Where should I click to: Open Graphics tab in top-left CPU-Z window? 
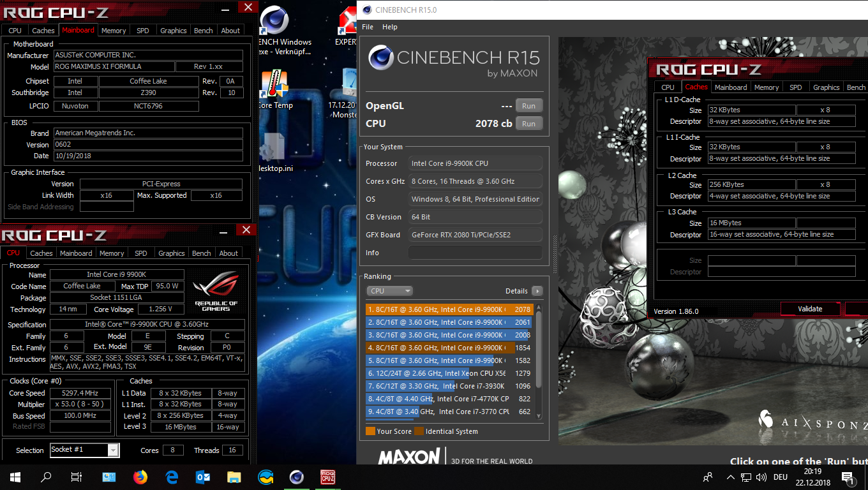pos(174,30)
